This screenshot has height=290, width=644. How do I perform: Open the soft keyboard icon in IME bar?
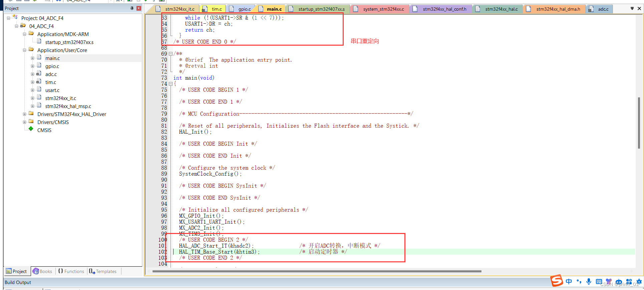tap(599, 282)
